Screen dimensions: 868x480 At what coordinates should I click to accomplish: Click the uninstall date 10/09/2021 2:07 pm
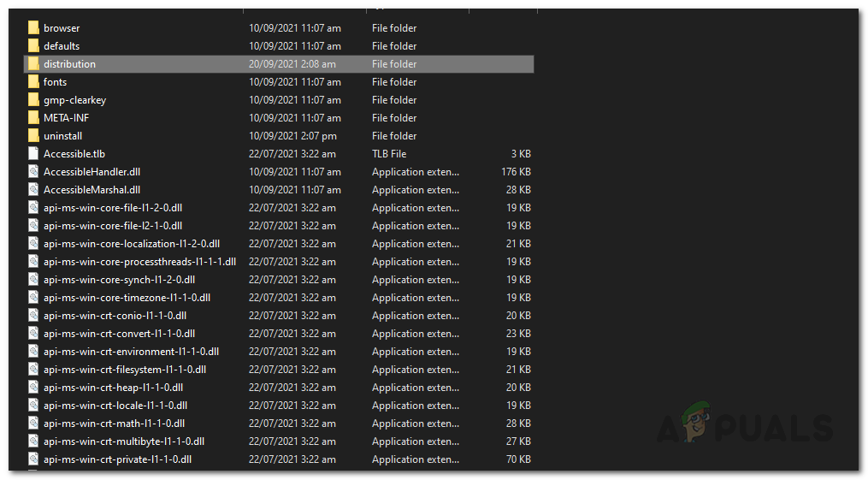click(292, 136)
